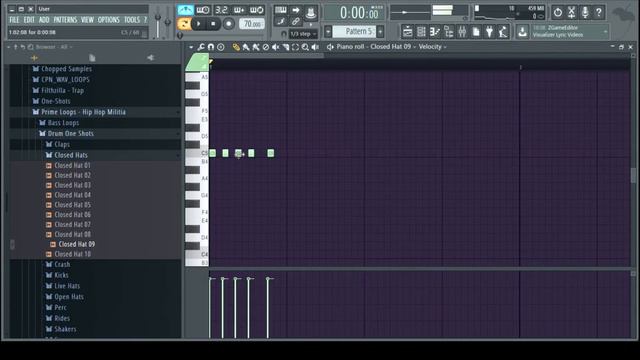The height and width of the screenshot is (360, 640).
Task: Open the ADD menu
Action: pos(44,20)
